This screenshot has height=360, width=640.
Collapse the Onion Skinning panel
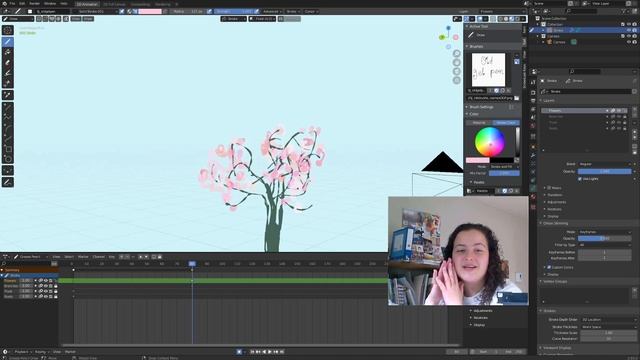pyautogui.click(x=555, y=223)
